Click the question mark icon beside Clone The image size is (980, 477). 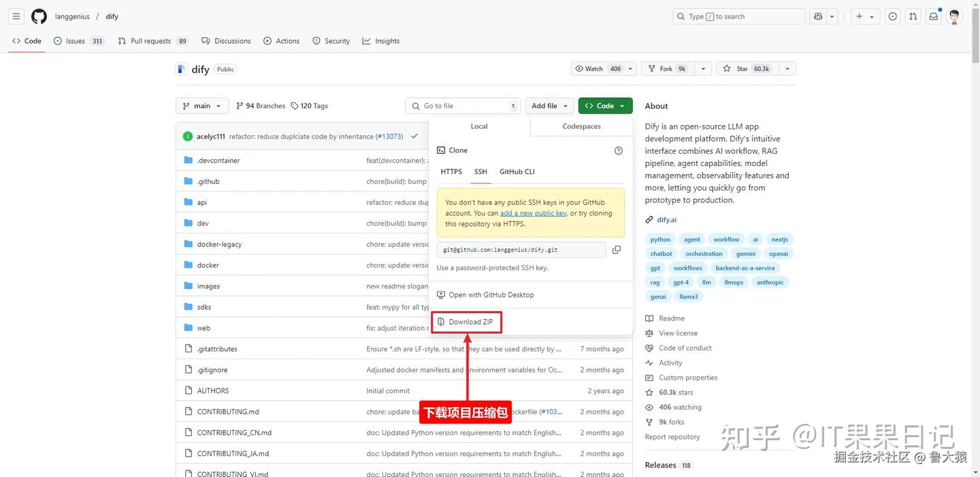[x=618, y=150]
